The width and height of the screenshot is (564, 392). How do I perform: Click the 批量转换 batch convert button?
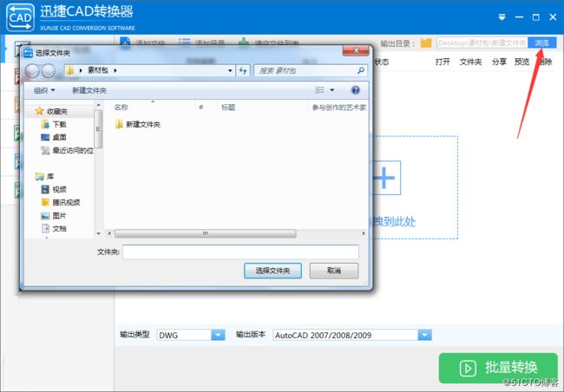click(498, 368)
